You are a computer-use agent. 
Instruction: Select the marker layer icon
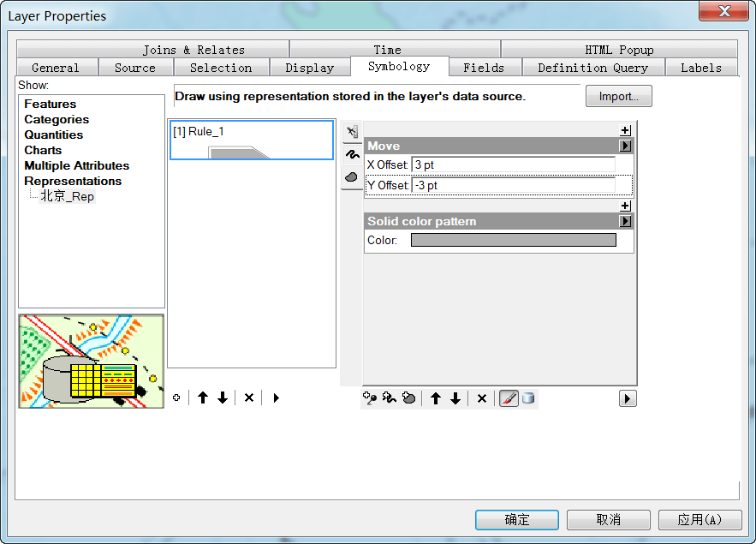pos(352,132)
